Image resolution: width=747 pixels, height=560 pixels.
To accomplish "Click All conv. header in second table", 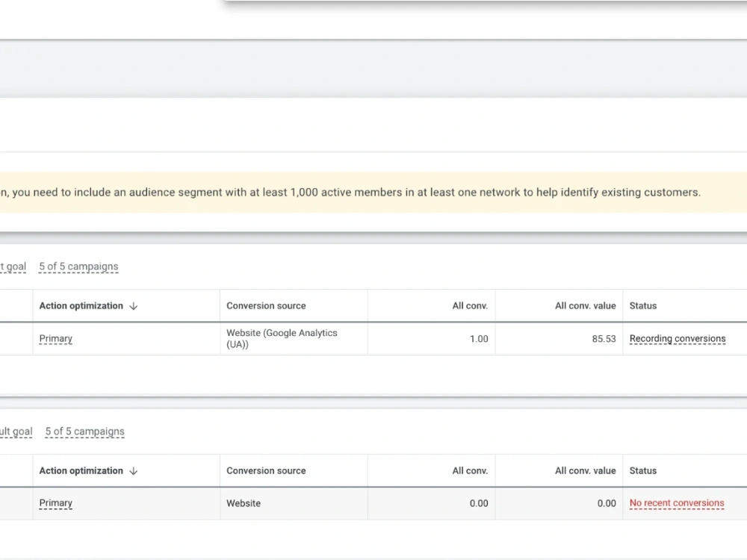I will click(x=470, y=470).
